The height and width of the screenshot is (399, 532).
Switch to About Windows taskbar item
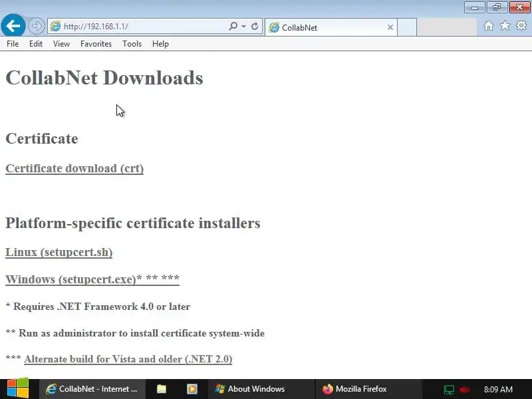pos(261,389)
